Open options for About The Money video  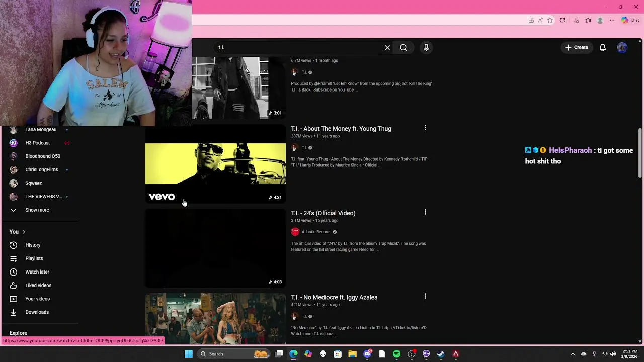tap(425, 128)
